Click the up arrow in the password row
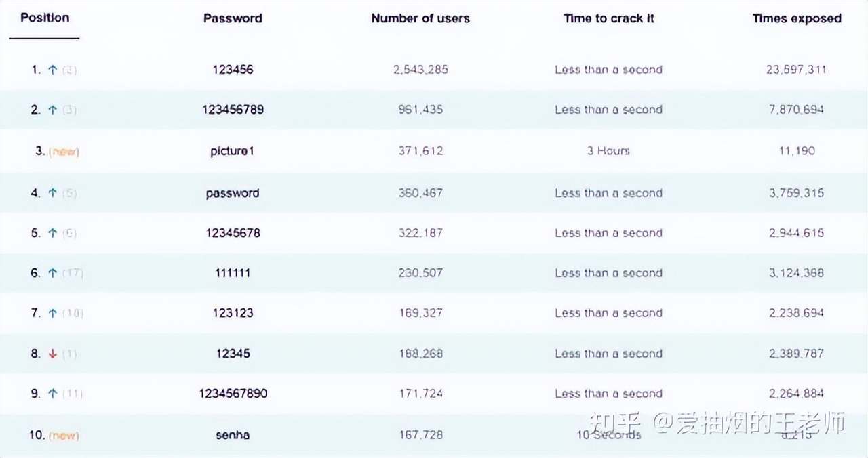This screenshot has height=458, width=868. pos(52,193)
